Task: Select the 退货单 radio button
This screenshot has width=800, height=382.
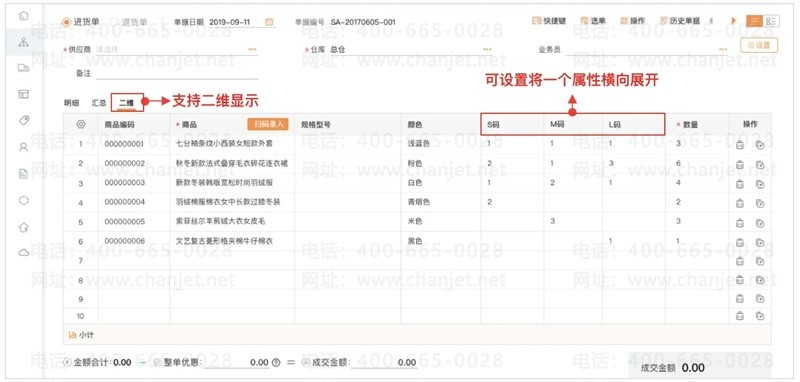Action: [114, 22]
